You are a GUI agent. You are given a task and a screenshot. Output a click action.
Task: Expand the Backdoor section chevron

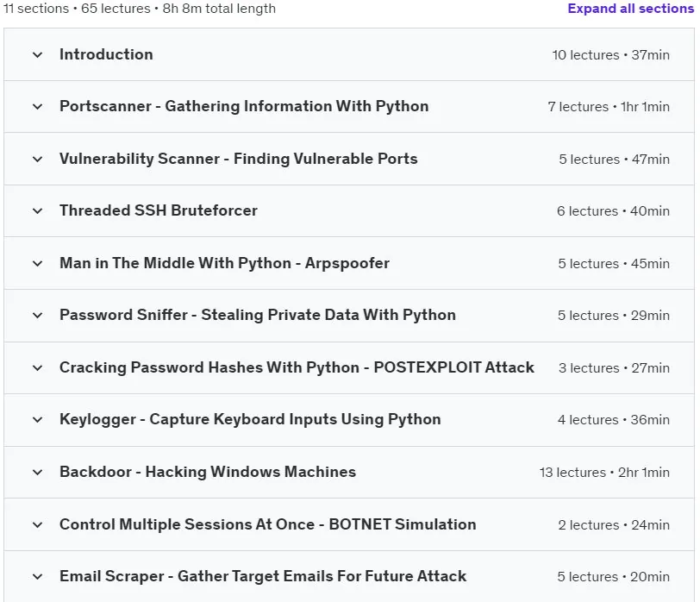pos(38,472)
